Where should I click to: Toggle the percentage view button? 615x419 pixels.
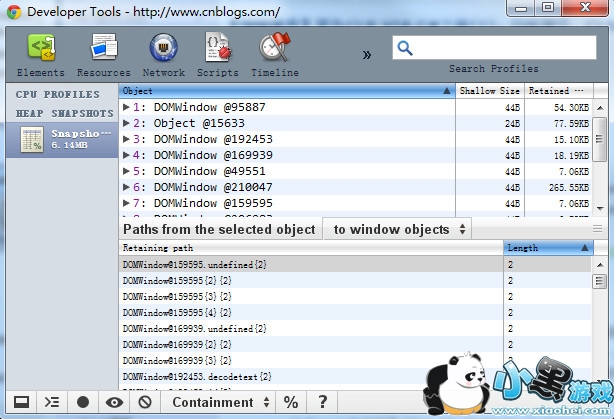(291, 402)
